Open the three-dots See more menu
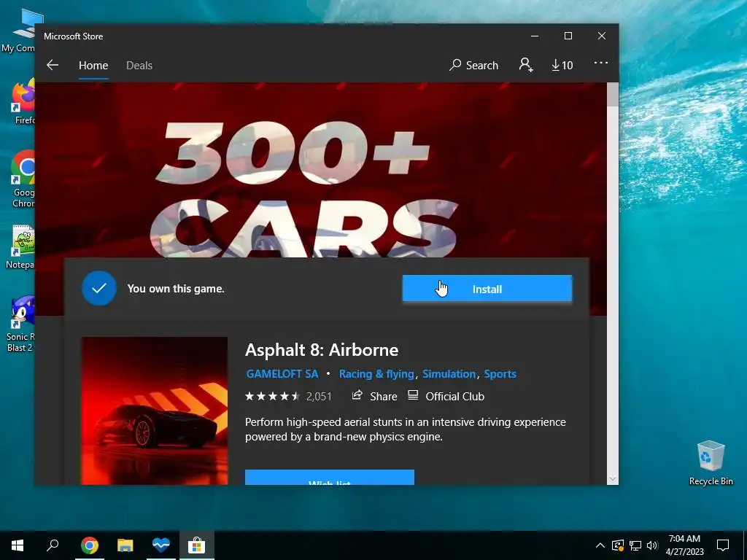747x560 pixels. click(x=601, y=63)
